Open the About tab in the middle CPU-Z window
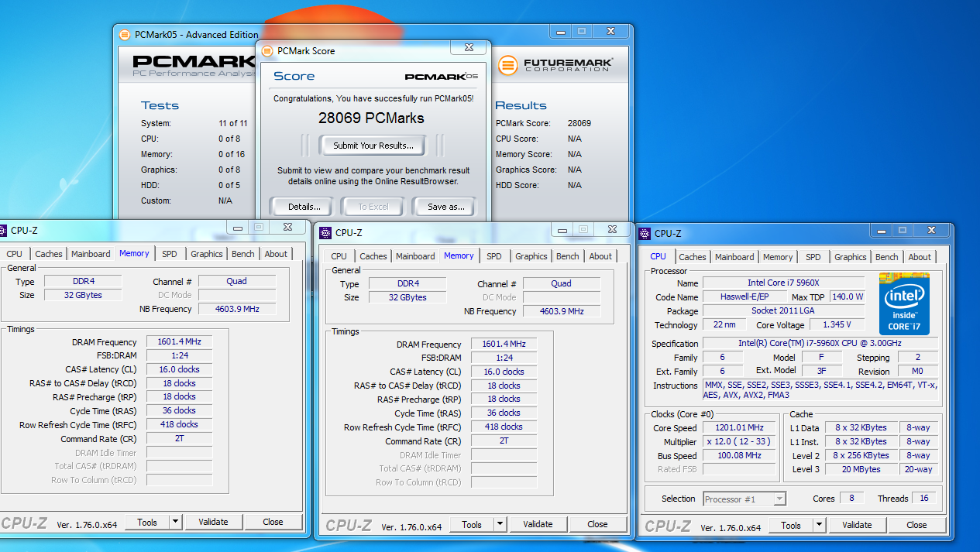Image resolution: width=980 pixels, height=552 pixels. click(600, 256)
